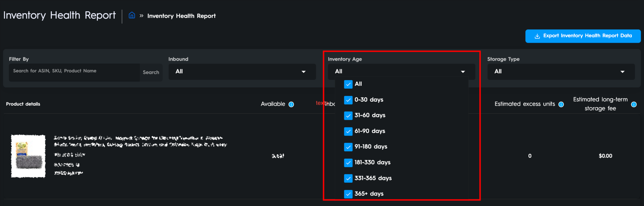Click the download icon on Export button

(537, 36)
